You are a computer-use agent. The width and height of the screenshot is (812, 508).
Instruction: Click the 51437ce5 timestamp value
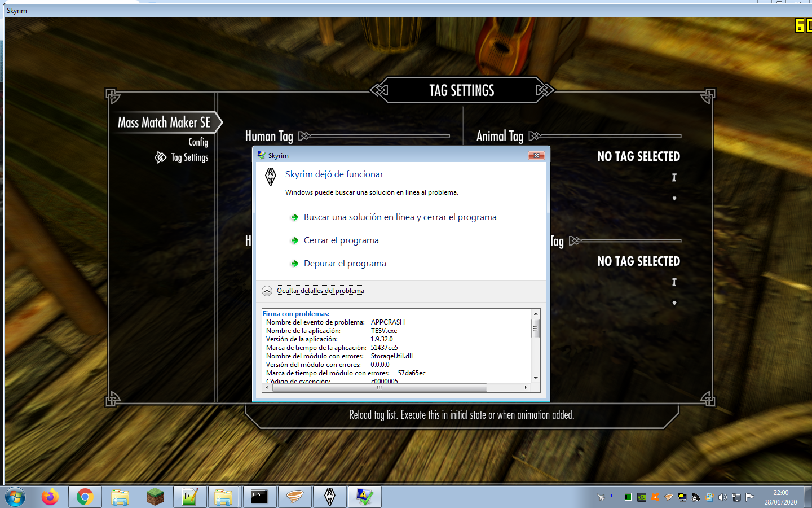click(384, 348)
